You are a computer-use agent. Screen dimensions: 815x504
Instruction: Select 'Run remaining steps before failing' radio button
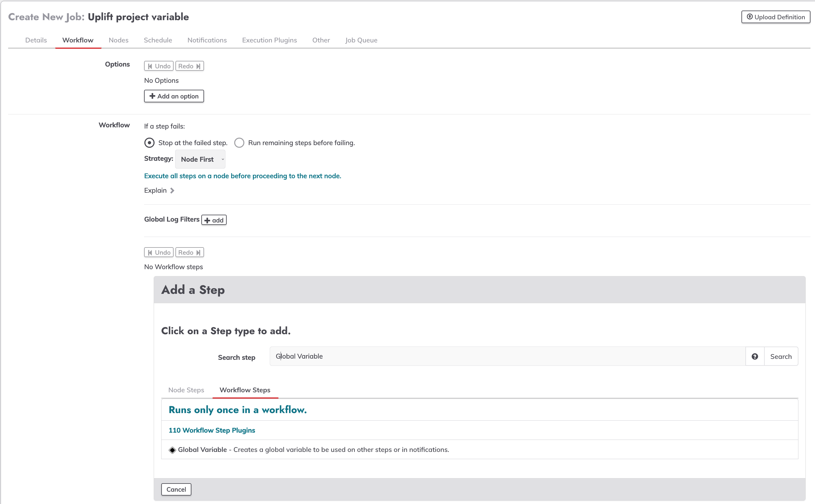tap(239, 143)
